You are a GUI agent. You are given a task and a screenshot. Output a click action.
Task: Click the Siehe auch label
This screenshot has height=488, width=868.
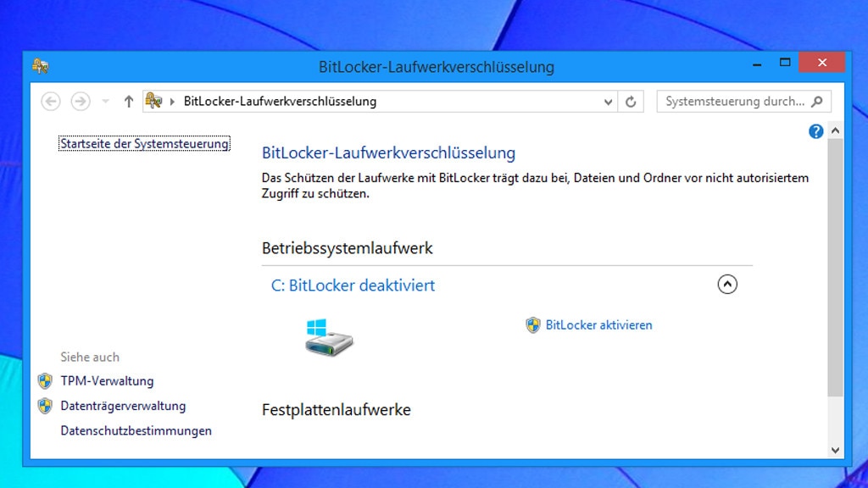pyautogui.click(x=90, y=357)
